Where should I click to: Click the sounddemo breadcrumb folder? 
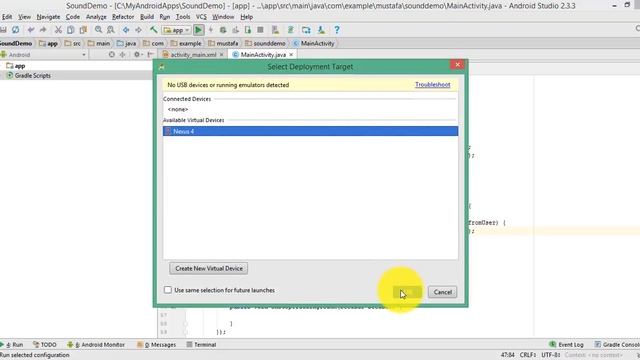click(265, 43)
